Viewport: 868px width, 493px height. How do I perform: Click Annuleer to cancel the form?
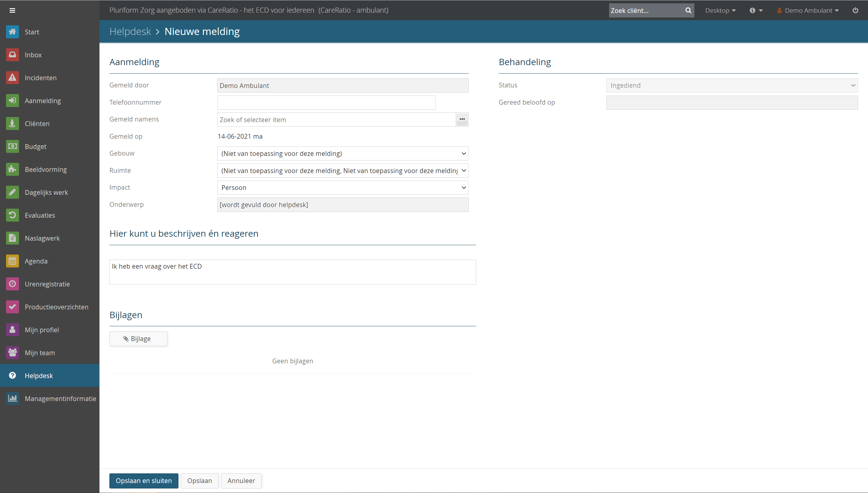click(241, 480)
